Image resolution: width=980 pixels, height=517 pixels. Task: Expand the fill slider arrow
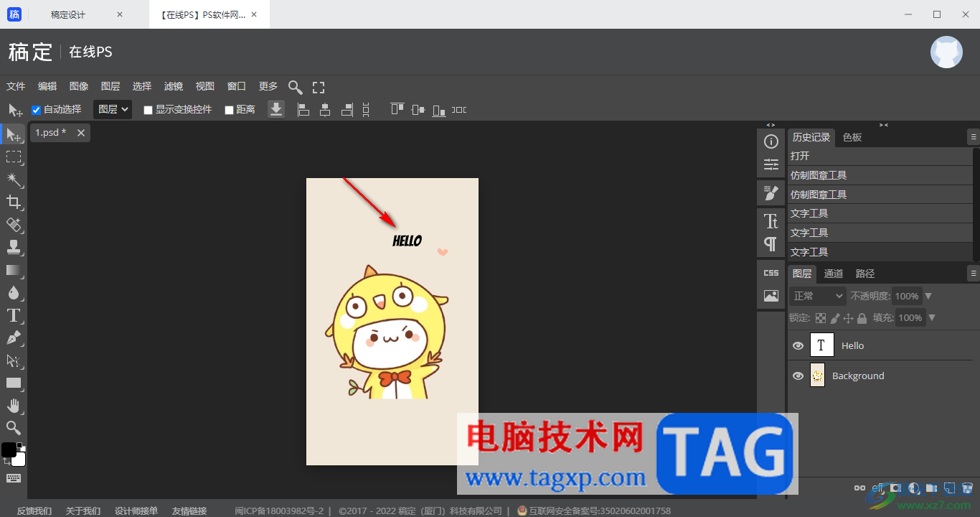pyautogui.click(x=932, y=317)
